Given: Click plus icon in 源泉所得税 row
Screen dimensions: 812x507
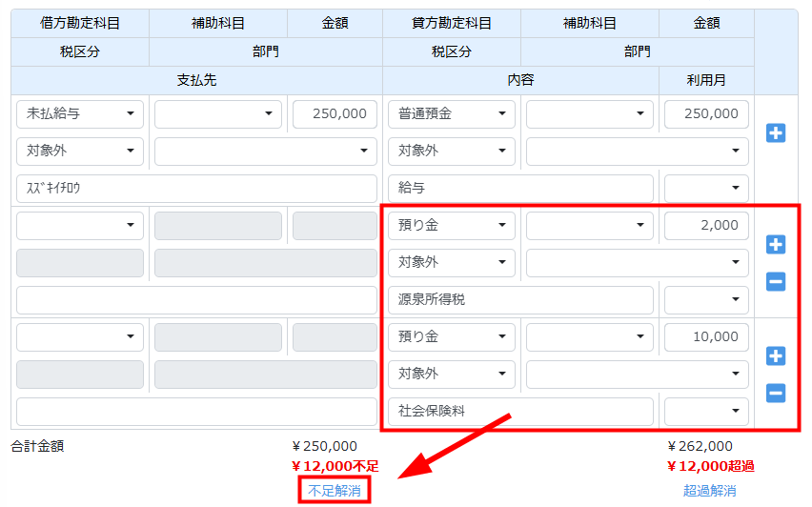Looking at the screenshot, I should tap(776, 245).
